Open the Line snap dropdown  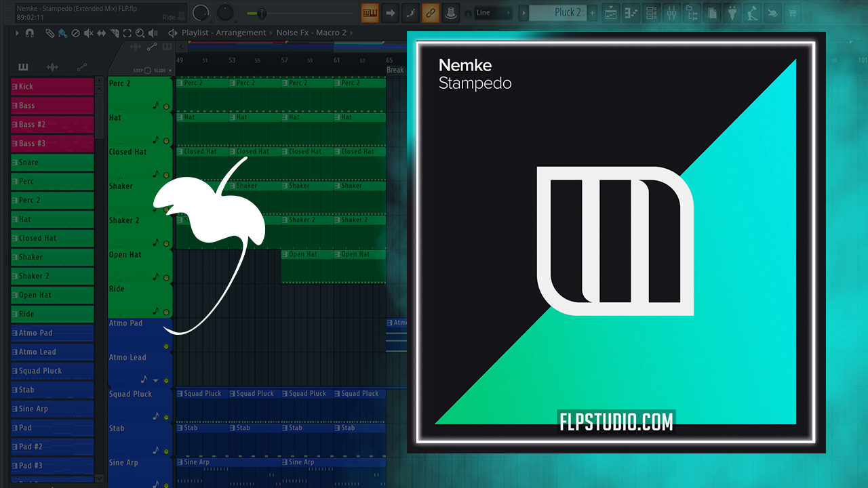tap(493, 13)
